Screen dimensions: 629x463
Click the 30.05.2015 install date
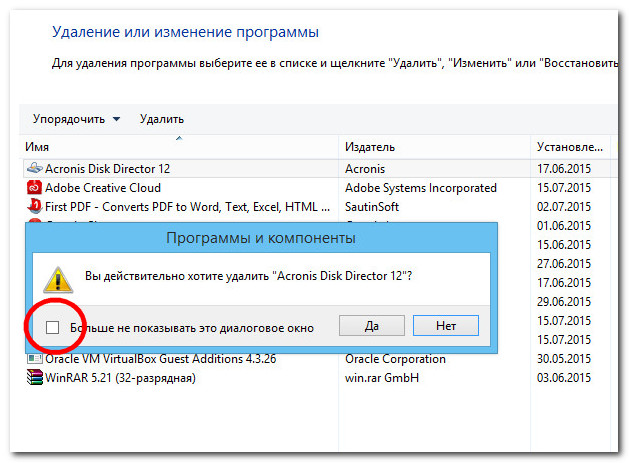tap(564, 358)
